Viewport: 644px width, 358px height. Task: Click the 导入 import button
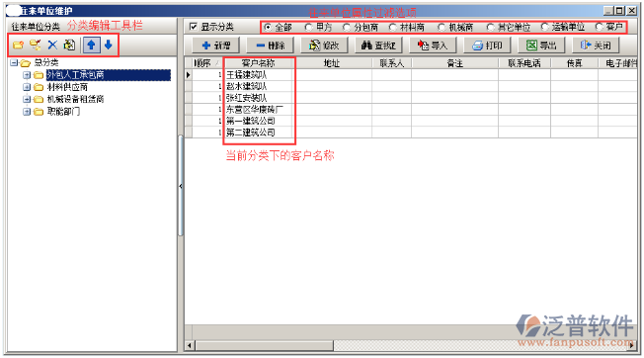pos(433,45)
